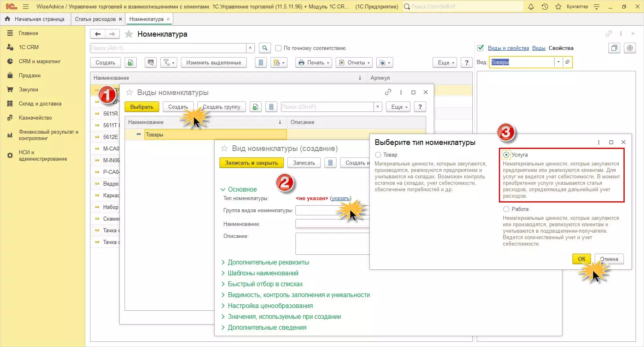This screenshot has width=644, height=347.
Task: Click the Наименование input field
Action: point(332,224)
